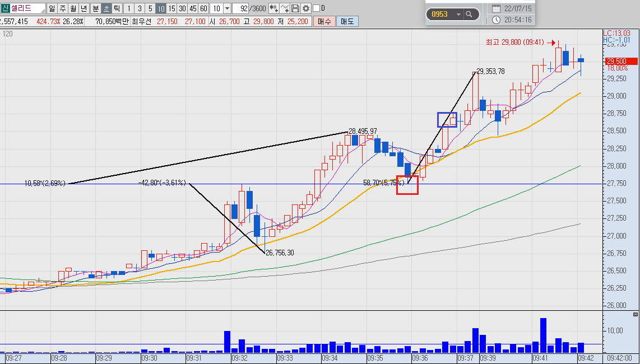Open the 0953 screen number dropdown
Viewport: 640px width, 364px height.
coord(459,15)
